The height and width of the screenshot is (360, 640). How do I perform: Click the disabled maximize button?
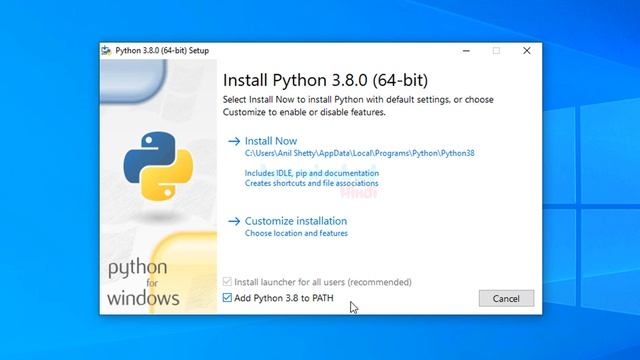pyautogui.click(x=496, y=51)
